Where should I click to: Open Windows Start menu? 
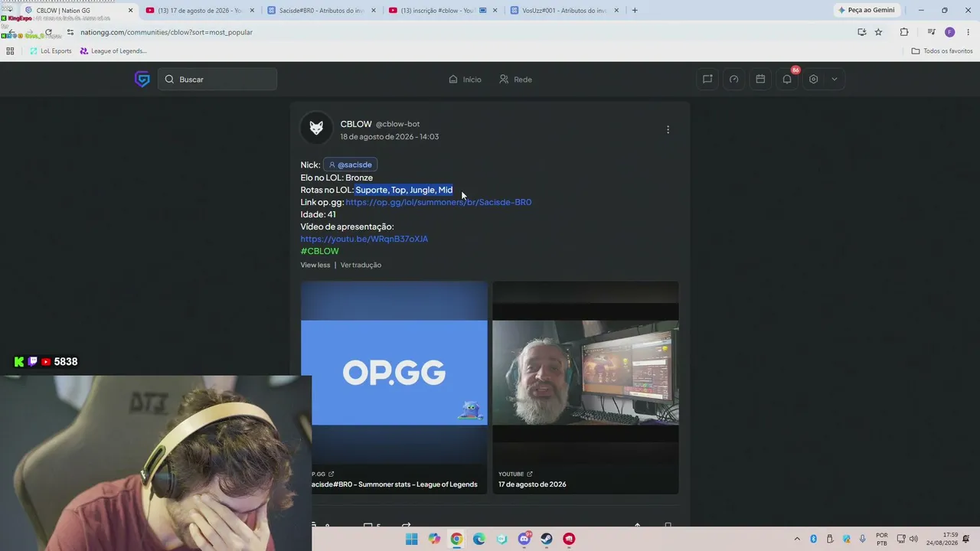[x=411, y=539]
